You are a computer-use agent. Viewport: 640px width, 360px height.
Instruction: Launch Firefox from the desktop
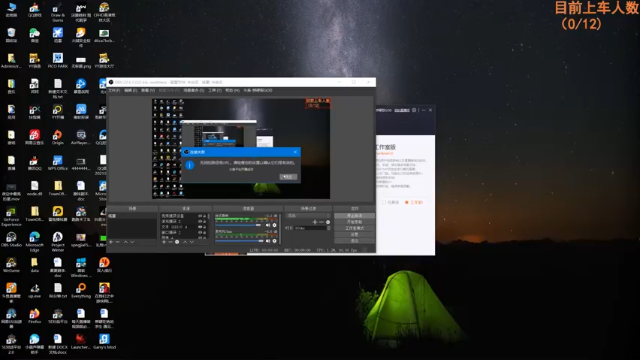[x=34, y=316]
